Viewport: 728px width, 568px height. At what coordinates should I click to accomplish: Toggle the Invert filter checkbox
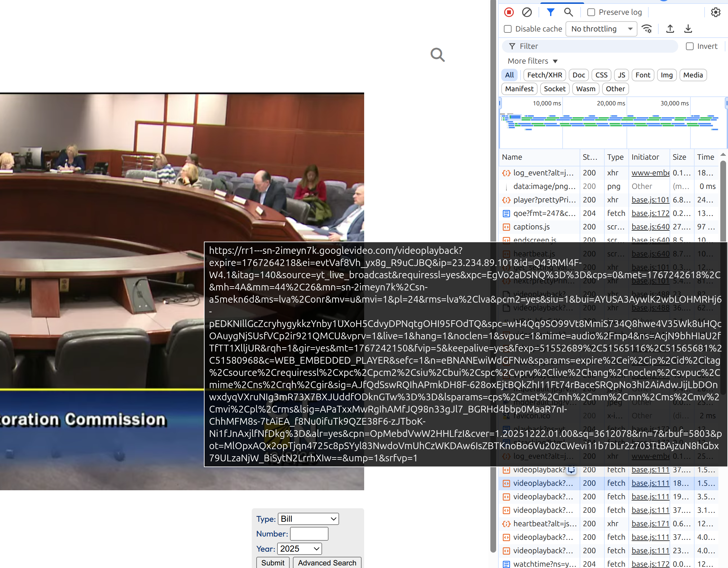click(690, 46)
